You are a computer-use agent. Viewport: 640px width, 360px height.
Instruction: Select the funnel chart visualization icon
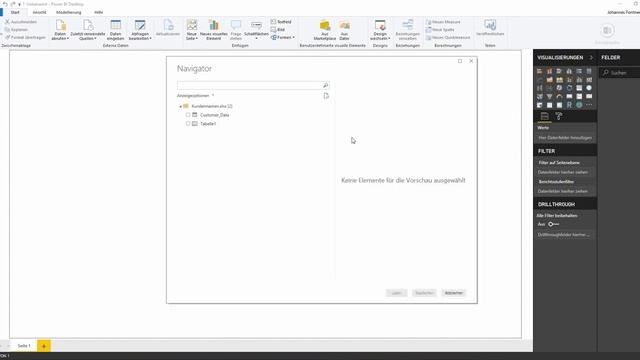(x=549, y=96)
